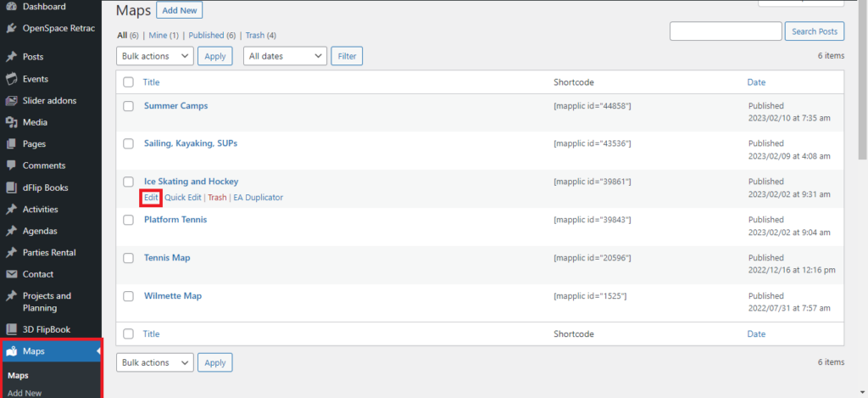Click Edit under Ice Skating and Hockey
The width and height of the screenshot is (868, 398).
(x=151, y=198)
